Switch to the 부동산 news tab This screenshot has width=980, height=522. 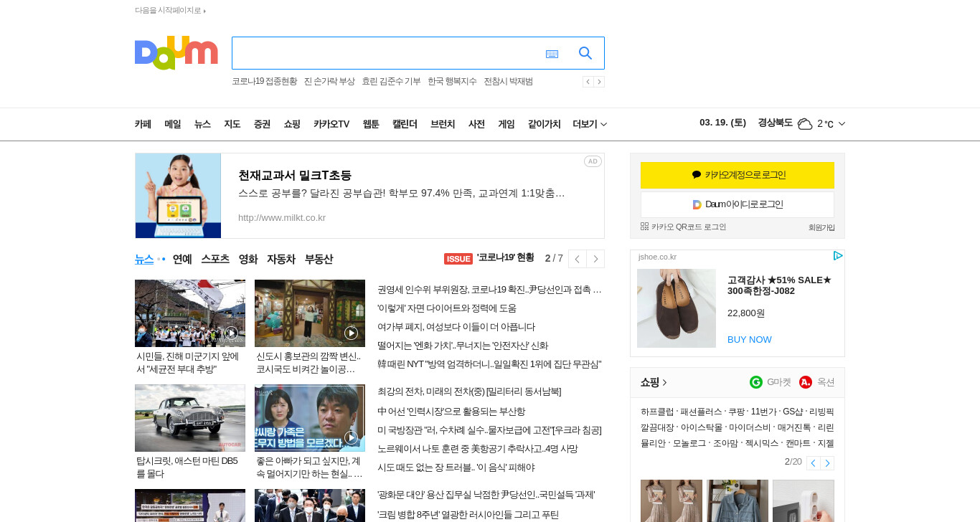(x=319, y=259)
